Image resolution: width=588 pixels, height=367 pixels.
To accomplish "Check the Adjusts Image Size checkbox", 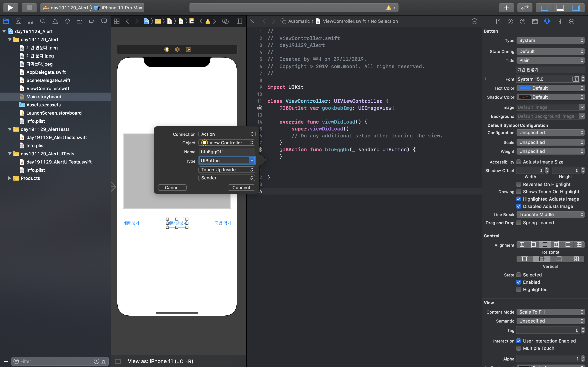I will 519,162.
